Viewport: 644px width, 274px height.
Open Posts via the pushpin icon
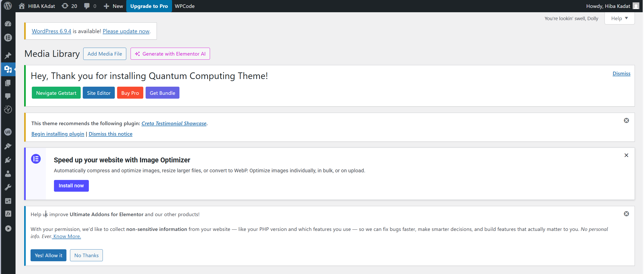tap(8, 56)
